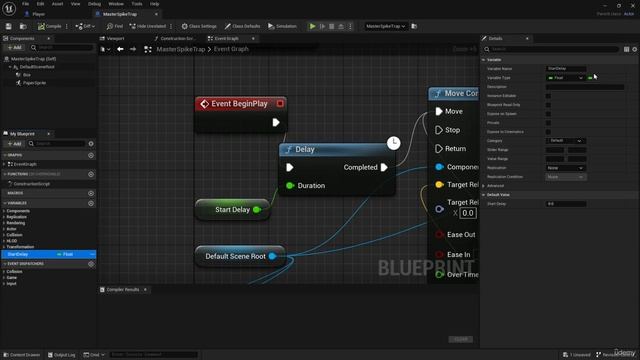Open Class Settings
This screenshot has height=360, width=640.
199,27
